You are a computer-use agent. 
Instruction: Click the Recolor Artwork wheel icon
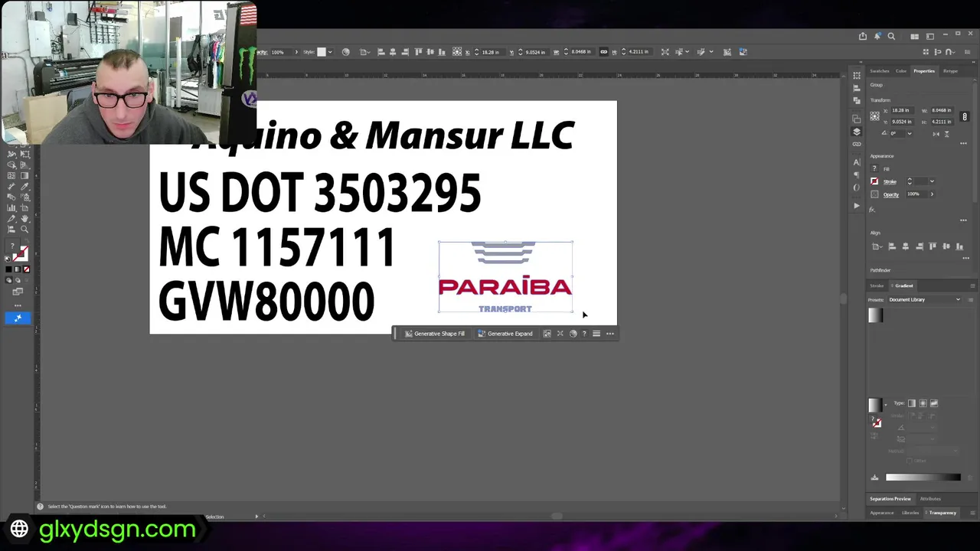(x=345, y=52)
